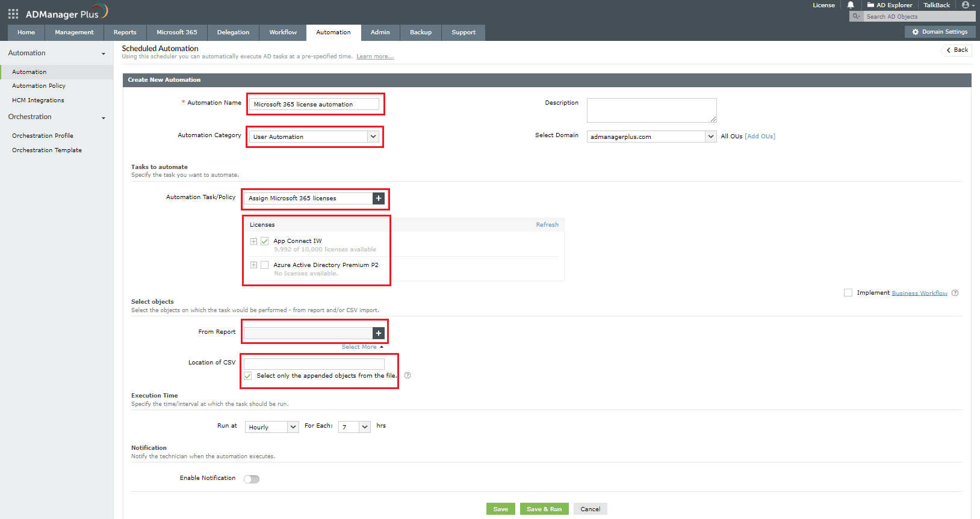The height and width of the screenshot is (519, 980).
Task: Open Automation Policy in the sidebar
Action: 39,86
